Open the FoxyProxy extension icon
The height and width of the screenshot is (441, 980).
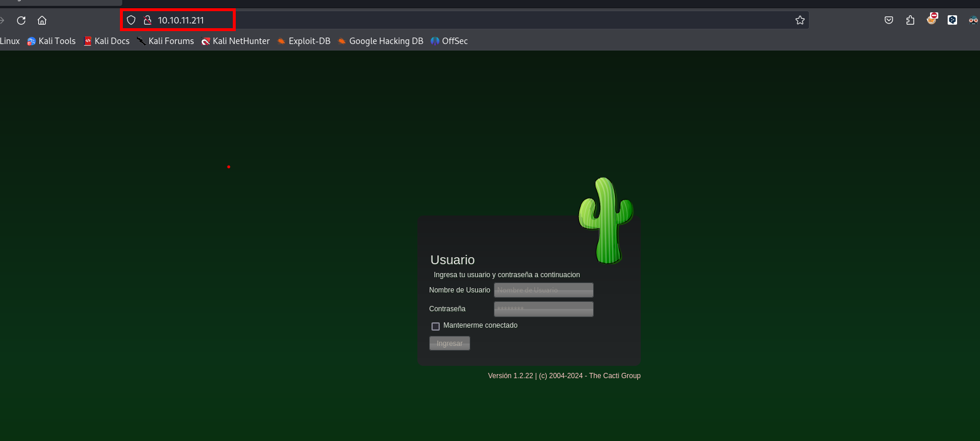[x=931, y=19]
